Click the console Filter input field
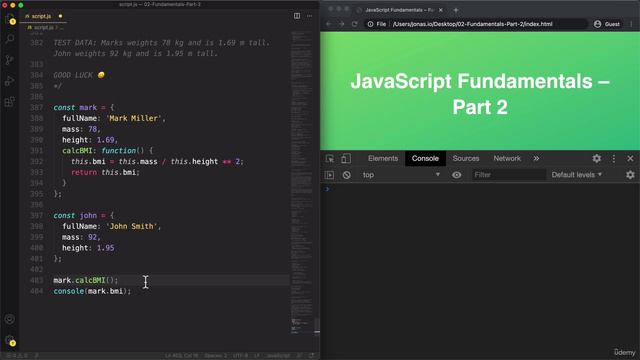This screenshot has width=640, height=360. (509, 175)
